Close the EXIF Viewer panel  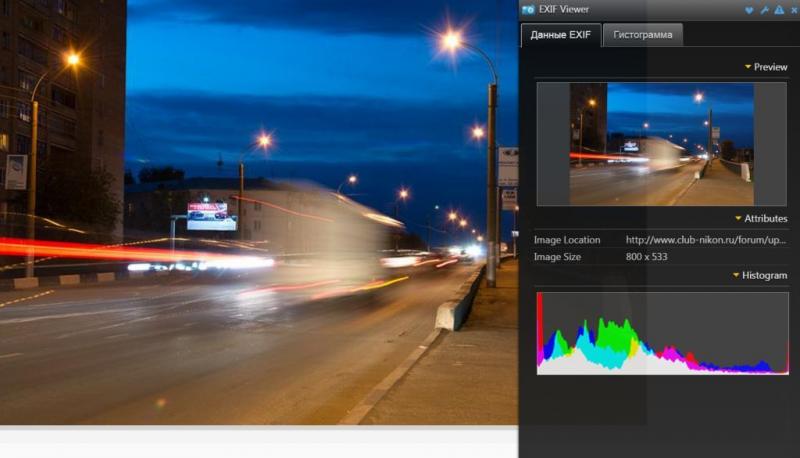(x=794, y=10)
